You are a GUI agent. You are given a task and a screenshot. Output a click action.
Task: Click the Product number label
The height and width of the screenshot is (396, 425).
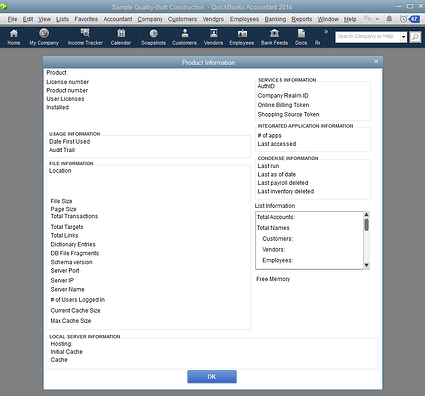(x=67, y=91)
